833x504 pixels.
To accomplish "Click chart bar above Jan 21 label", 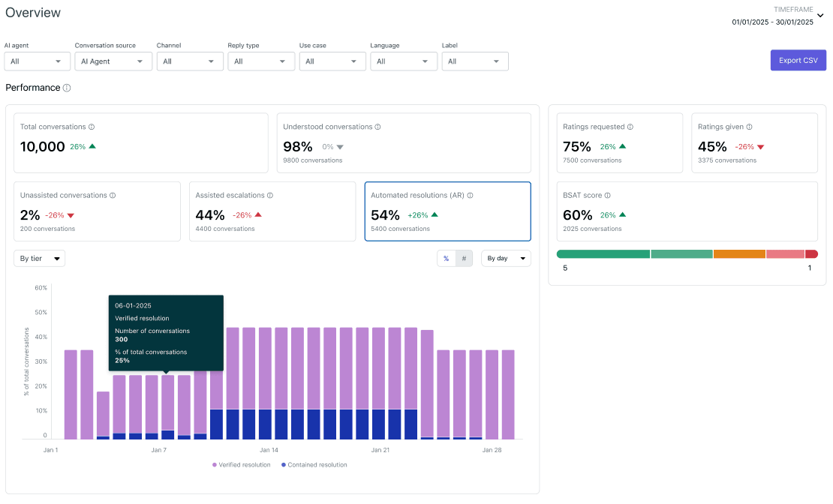I will [379, 383].
